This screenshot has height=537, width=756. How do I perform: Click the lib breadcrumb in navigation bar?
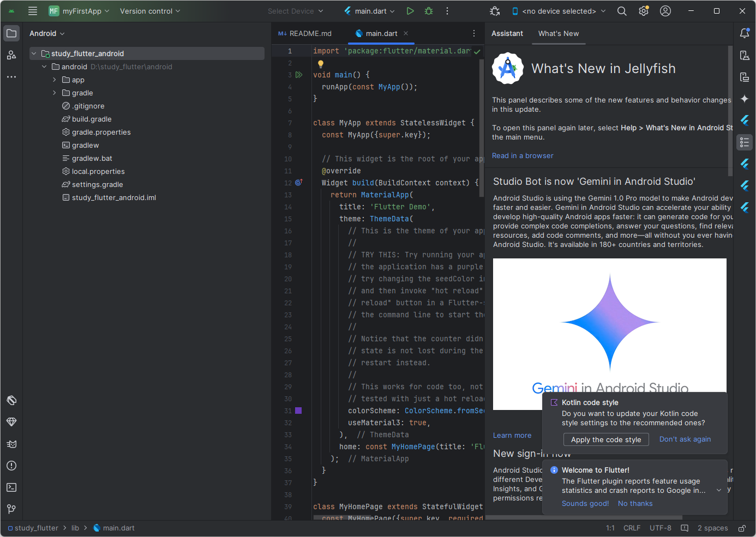pos(75,528)
